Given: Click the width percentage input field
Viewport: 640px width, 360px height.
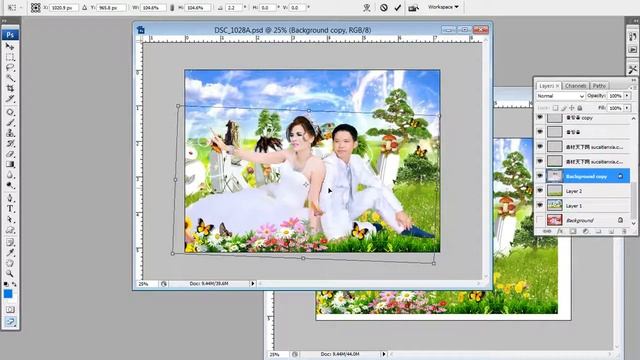Looking at the screenshot, I should coord(153,7).
